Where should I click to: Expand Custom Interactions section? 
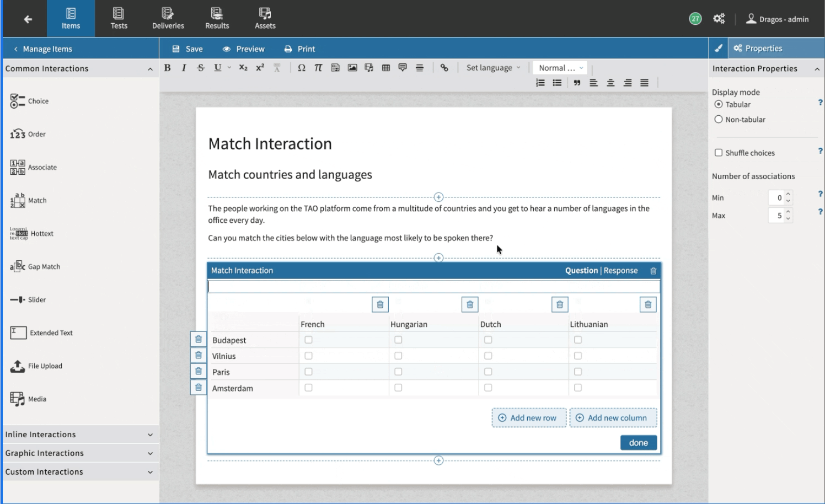[x=81, y=472]
